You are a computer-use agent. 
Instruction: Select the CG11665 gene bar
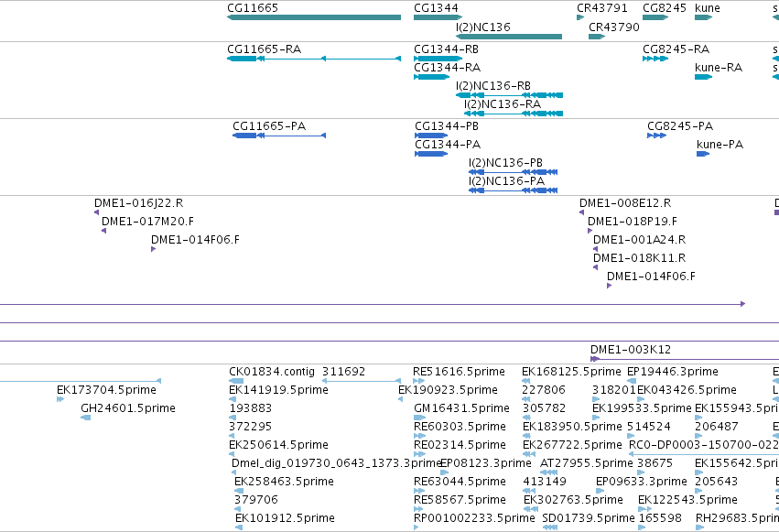click(x=314, y=17)
